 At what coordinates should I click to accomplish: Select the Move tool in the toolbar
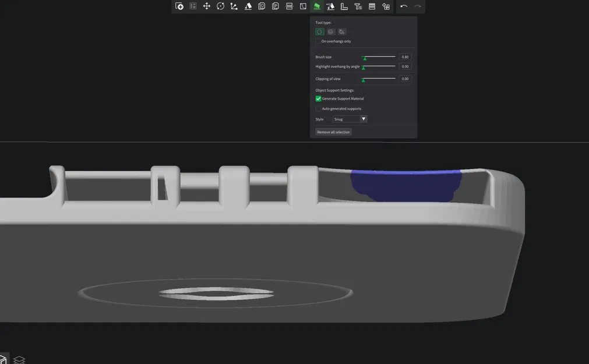206,6
